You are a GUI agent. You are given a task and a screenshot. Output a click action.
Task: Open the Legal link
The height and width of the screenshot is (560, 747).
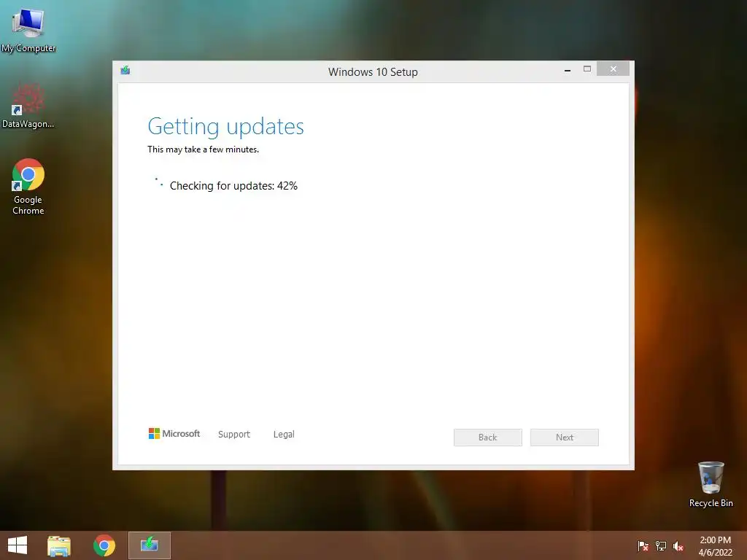(284, 435)
